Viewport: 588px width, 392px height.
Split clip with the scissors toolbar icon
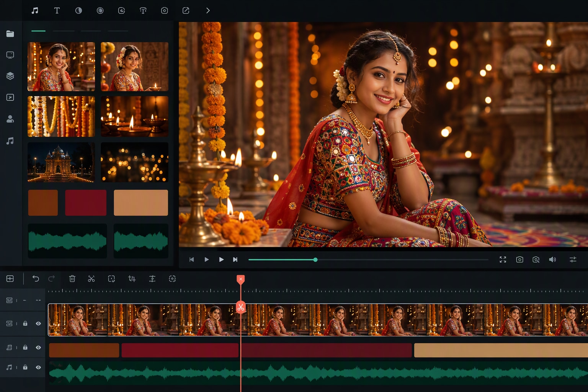pos(91,279)
